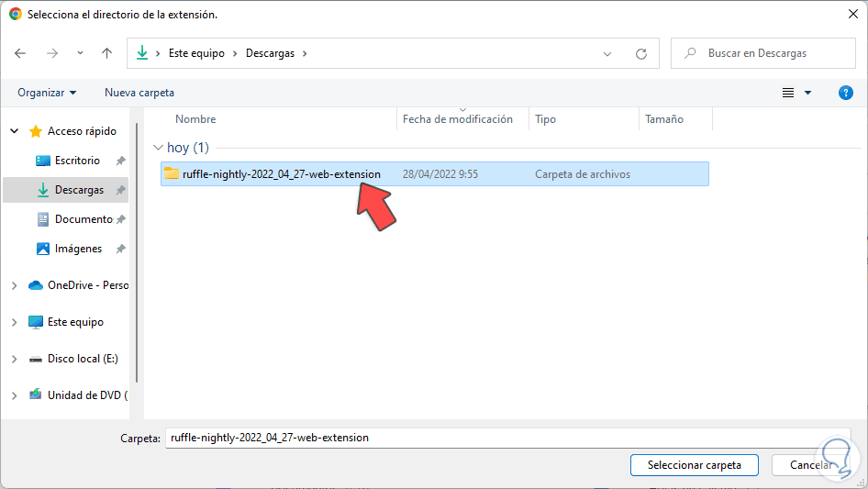Click the pin icon beside Descargas
868x489 pixels.
(120, 190)
